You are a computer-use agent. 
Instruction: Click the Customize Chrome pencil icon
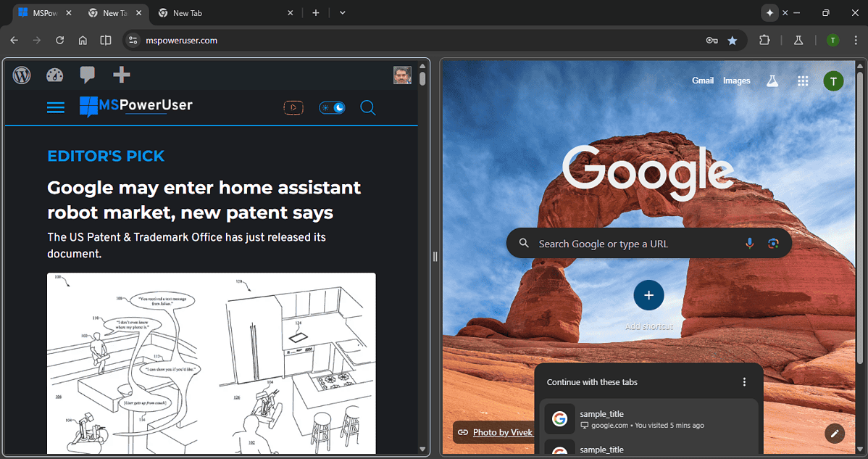point(835,433)
